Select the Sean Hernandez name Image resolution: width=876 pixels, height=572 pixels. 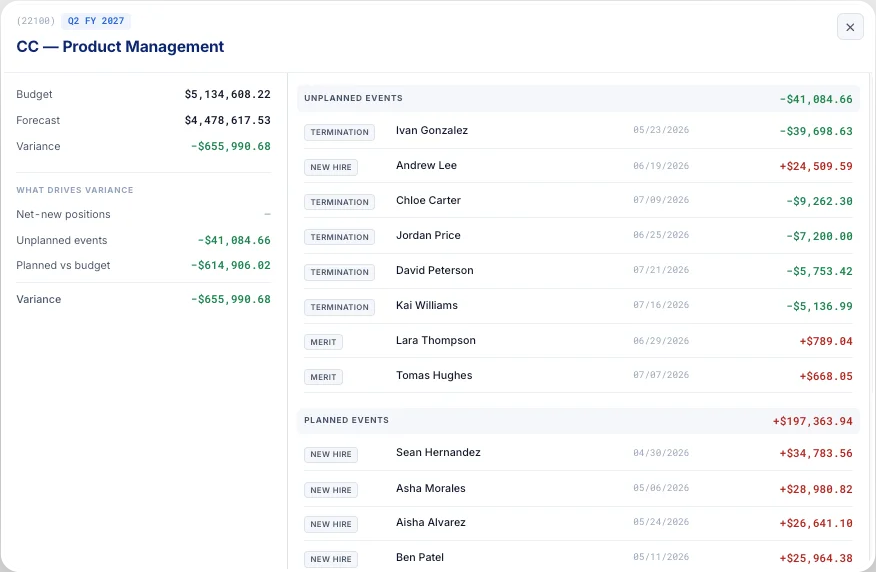pyautogui.click(x=439, y=452)
